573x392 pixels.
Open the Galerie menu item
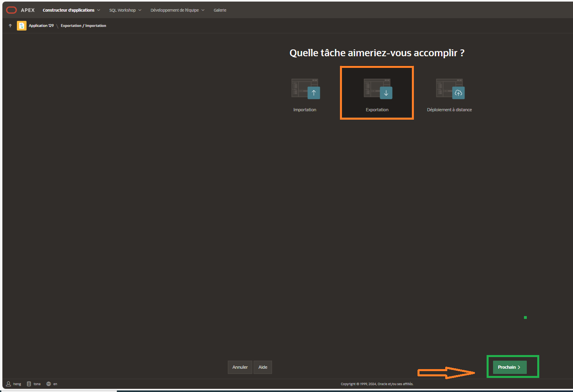(x=220, y=10)
